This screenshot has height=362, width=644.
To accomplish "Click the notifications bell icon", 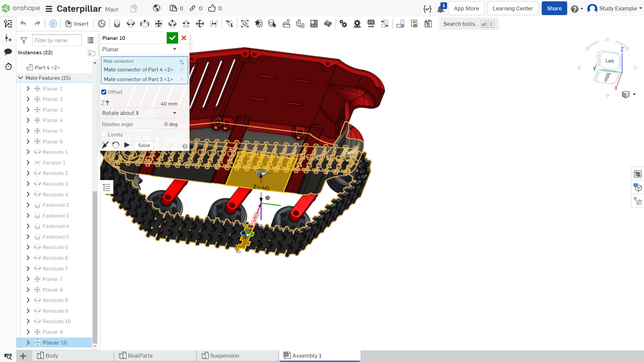I will pos(441,9).
